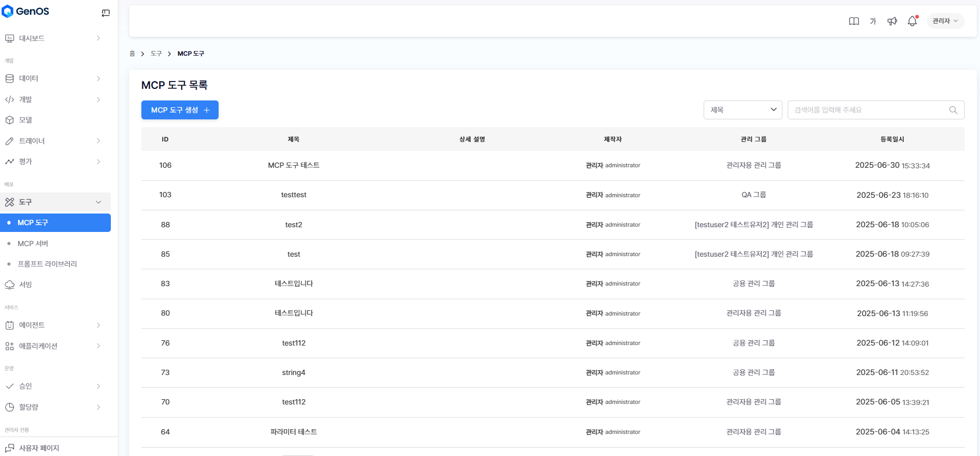Collapse the sidebar with the toggle icon

[x=106, y=13]
